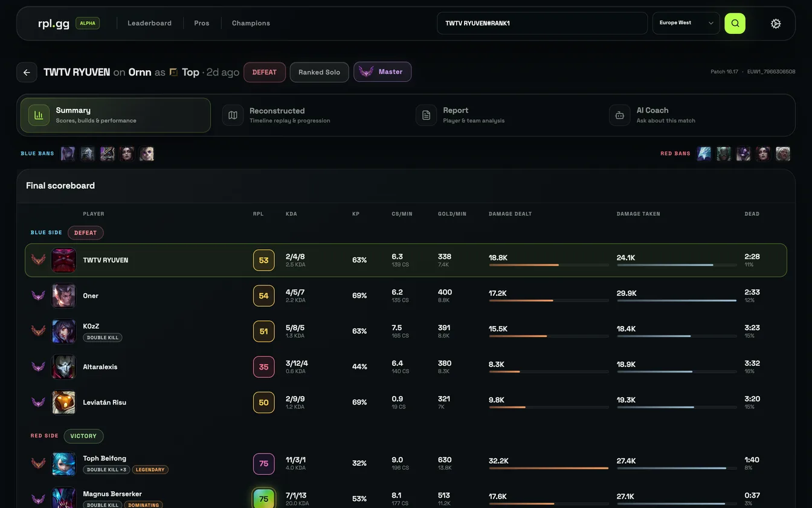Select the Summary tab
Viewport: 812px width, 508px height.
[x=115, y=115]
